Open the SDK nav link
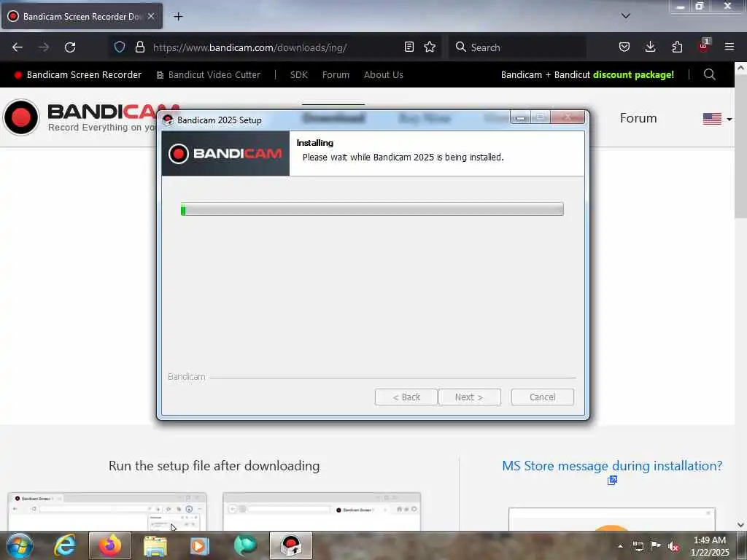Screen dimensions: 747x560 tap(298, 75)
